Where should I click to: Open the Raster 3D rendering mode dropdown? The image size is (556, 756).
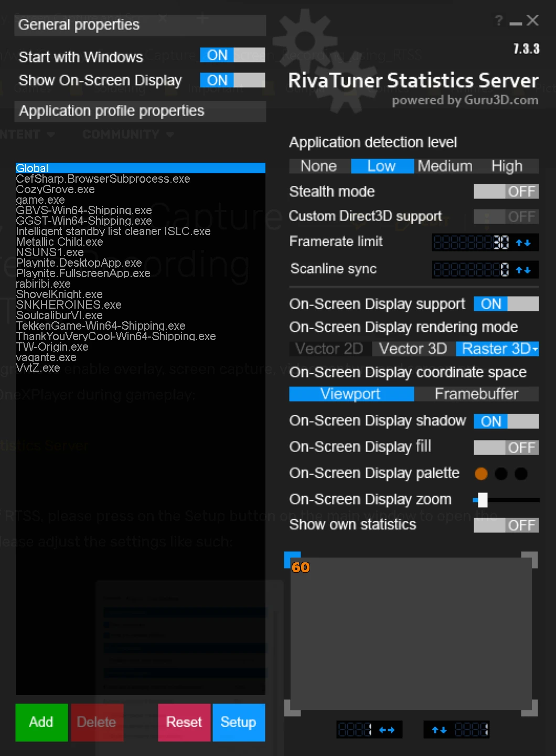click(x=536, y=349)
